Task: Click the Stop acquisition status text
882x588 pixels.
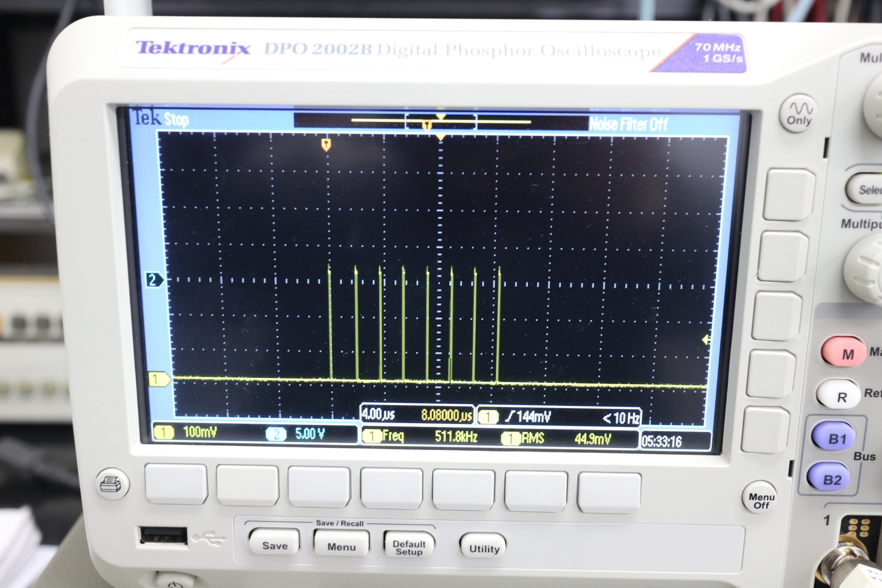Action: [x=176, y=120]
